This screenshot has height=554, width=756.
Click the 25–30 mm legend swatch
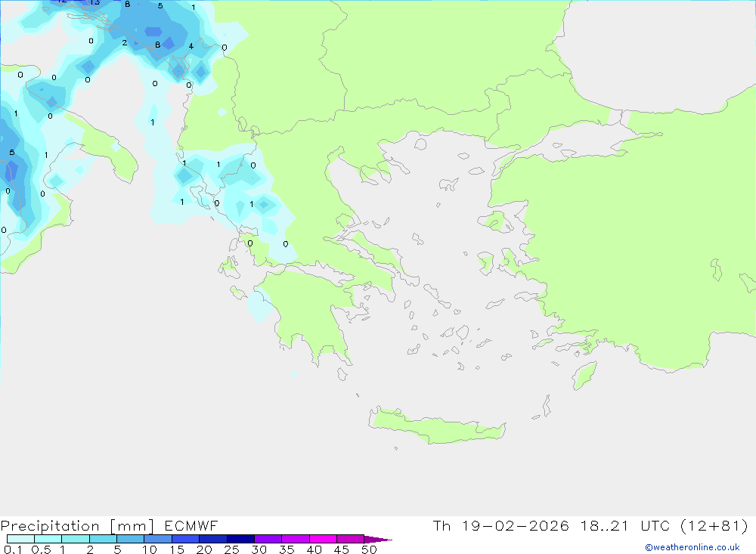coord(240,539)
